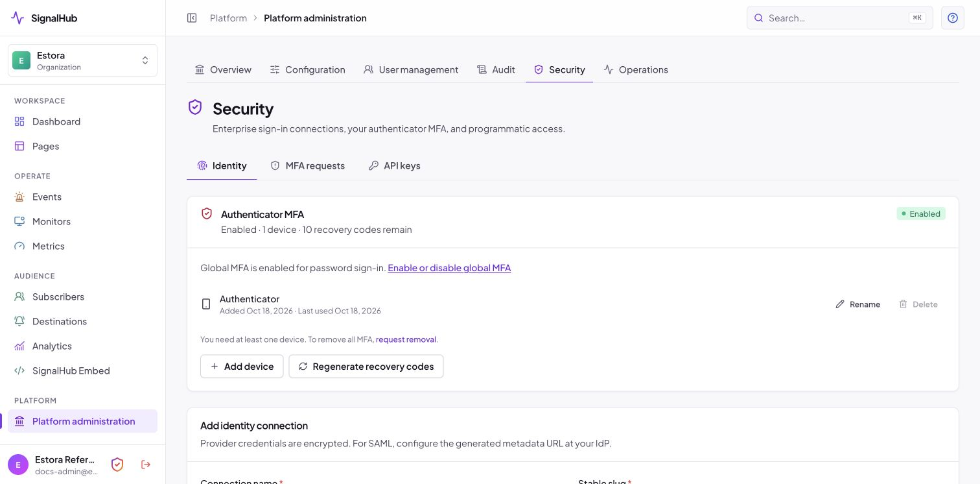Open Metrics in the sidebar

[82, 246]
